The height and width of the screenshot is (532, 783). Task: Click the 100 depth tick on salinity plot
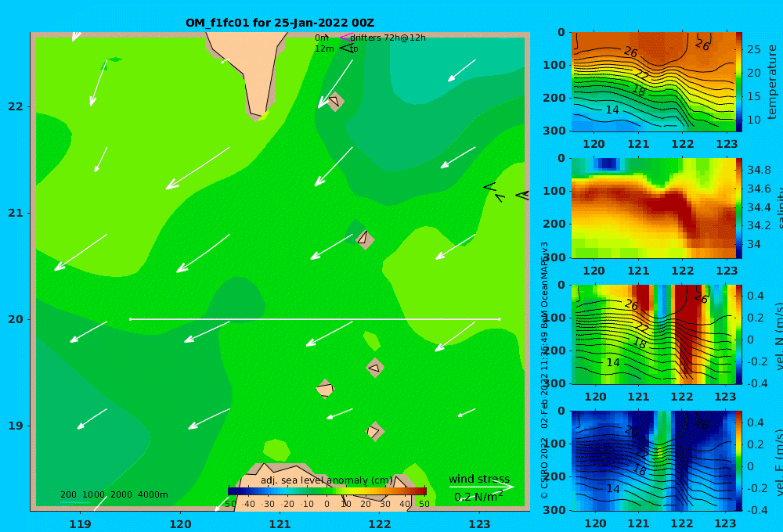pos(554,191)
